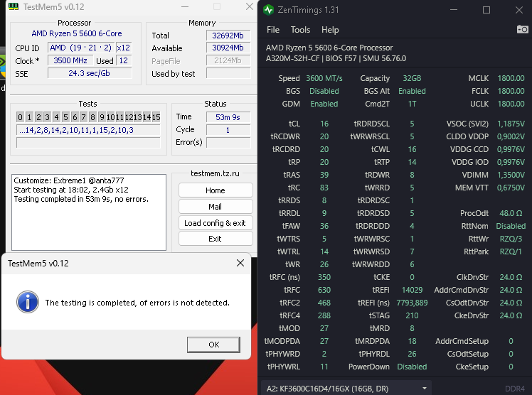532x395 pixels.
Task: Click the Available memory 30924Mb field
Action: pos(228,48)
